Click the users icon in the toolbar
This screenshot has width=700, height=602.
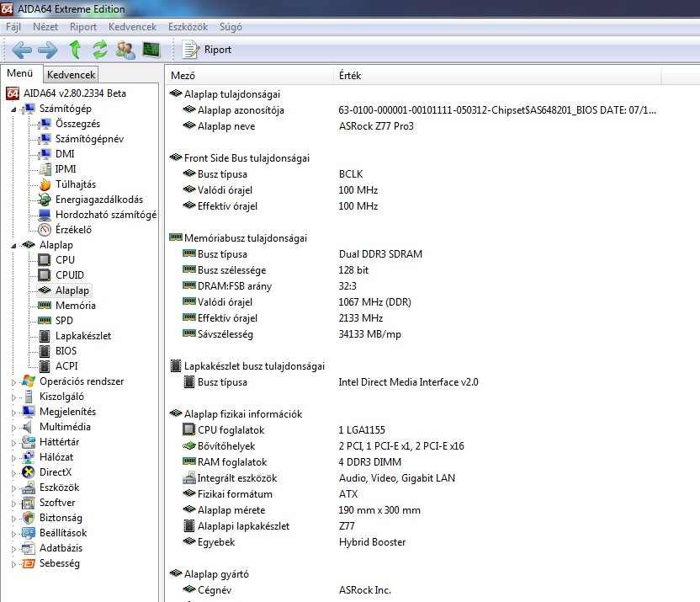[125, 50]
